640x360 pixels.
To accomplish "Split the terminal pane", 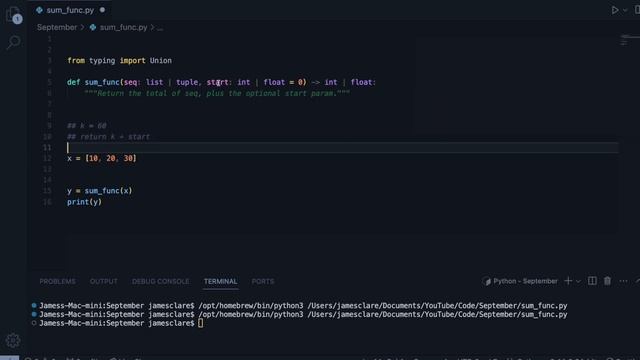I will pyautogui.click(x=592, y=281).
